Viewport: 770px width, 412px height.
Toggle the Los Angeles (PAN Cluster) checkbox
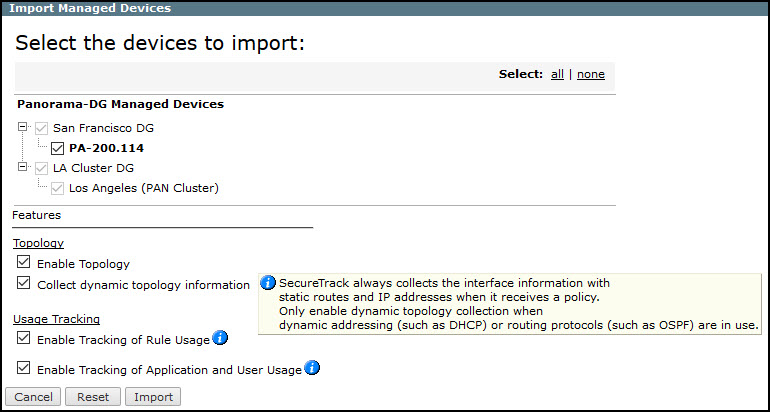(x=57, y=188)
